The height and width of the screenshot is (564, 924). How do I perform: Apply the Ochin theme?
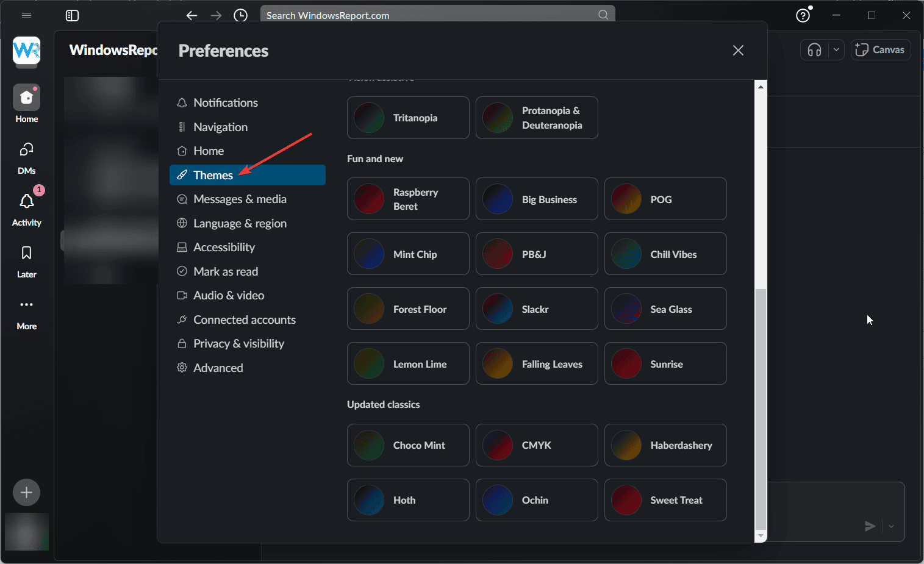537,500
